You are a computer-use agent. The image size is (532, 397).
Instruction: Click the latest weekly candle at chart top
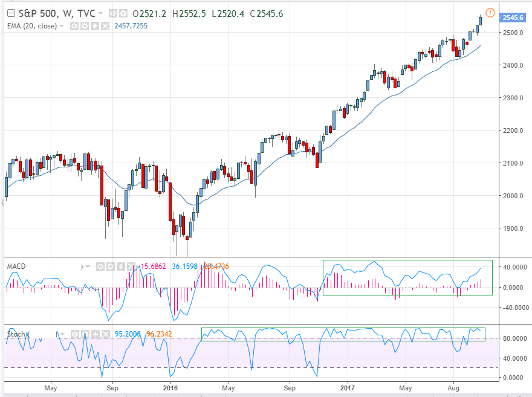[x=481, y=21]
